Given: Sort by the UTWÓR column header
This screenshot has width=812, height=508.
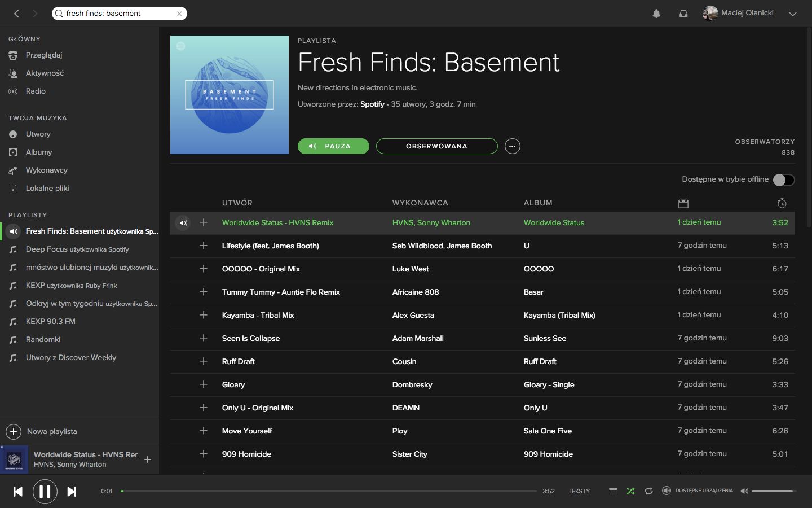Looking at the screenshot, I should tap(237, 203).
